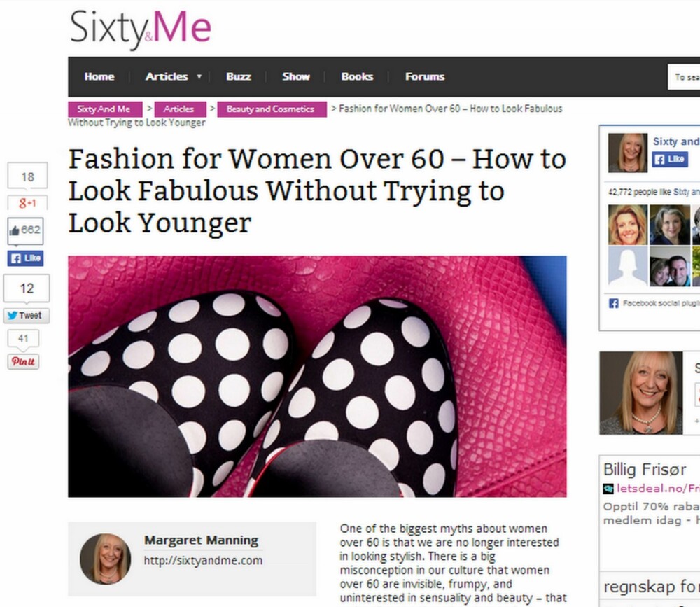Click the letsdeal ad favicon icon

[x=608, y=489]
